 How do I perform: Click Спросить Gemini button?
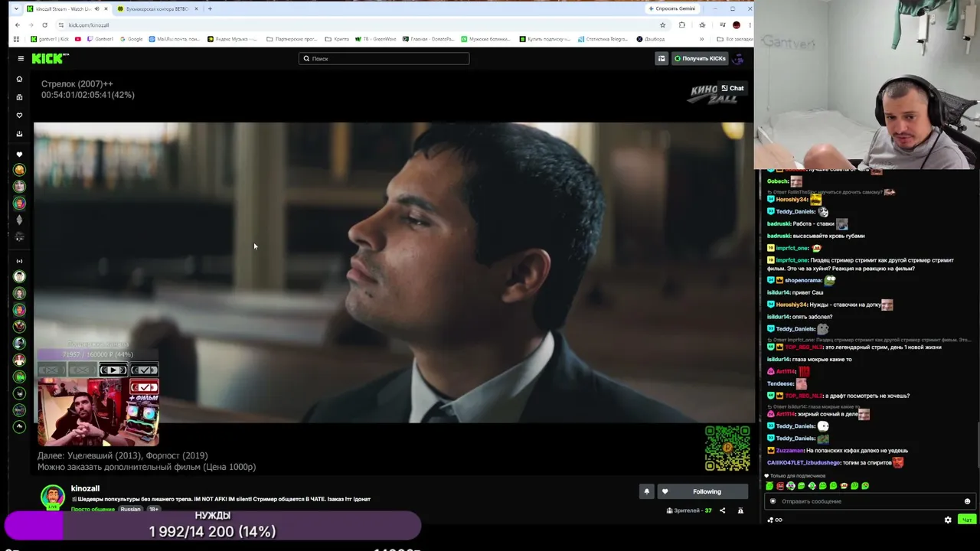(x=672, y=8)
